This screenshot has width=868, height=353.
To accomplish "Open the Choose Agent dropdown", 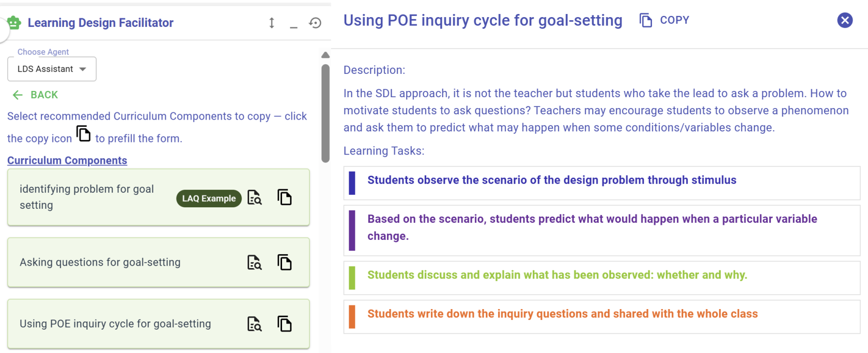I will [52, 69].
